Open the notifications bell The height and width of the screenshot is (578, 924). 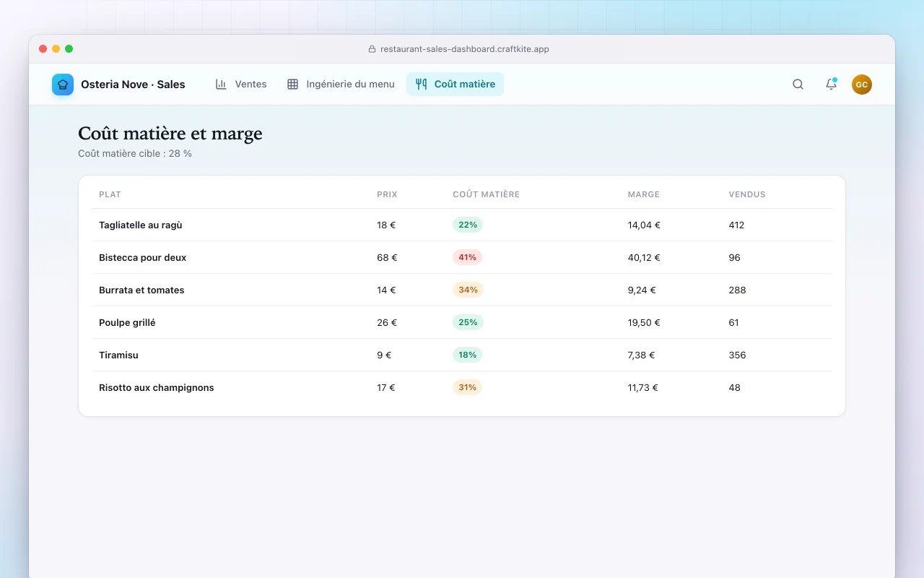[x=831, y=84]
